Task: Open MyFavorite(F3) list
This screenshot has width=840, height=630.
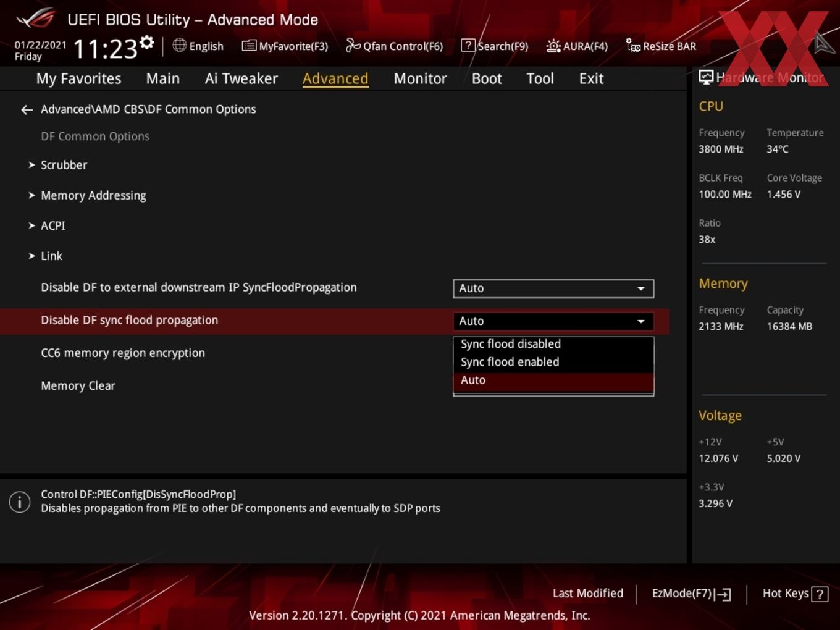Action: [x=285, y=46]
